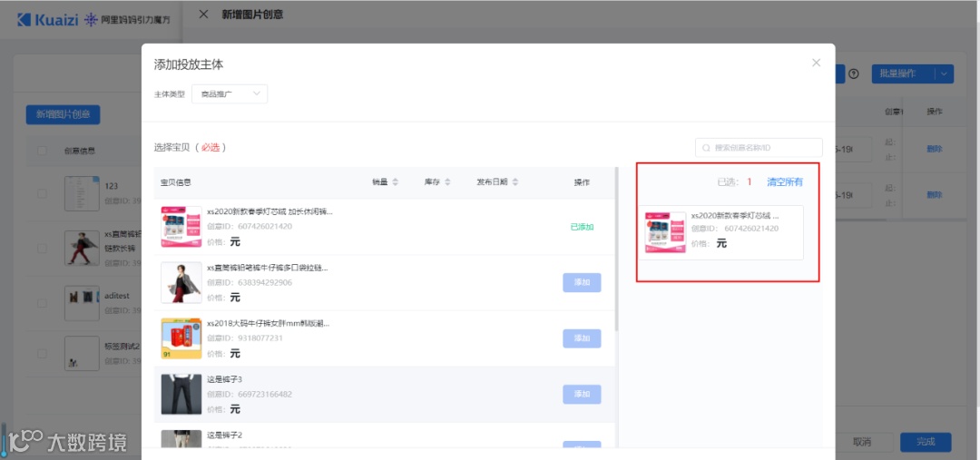Click thumbnail of the 123 creative
The image size is (980, 460).
[x=82, y=193]
